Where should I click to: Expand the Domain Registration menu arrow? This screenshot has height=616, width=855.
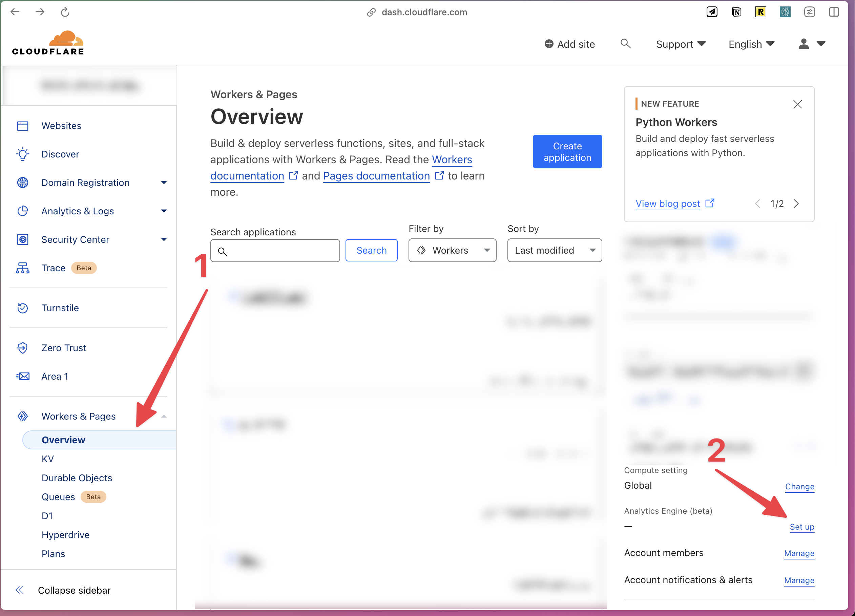click(164, 183)
